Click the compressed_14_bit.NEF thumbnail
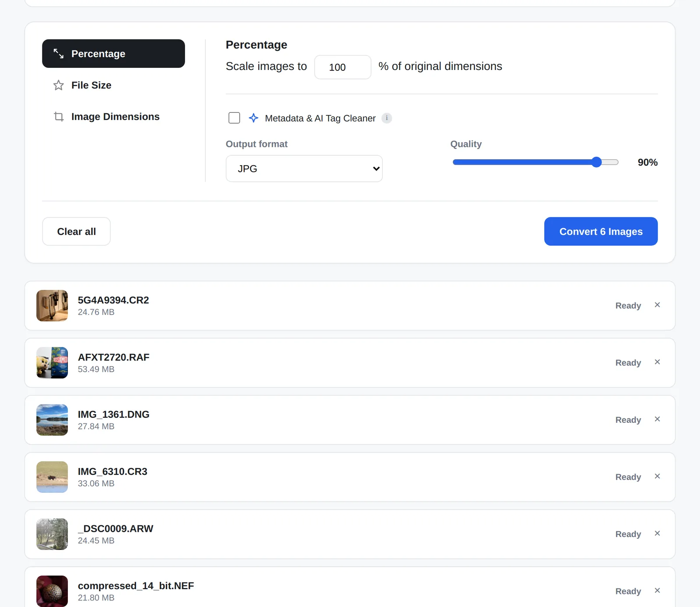Screen dimensions: 700x607 tap(52, 591)
